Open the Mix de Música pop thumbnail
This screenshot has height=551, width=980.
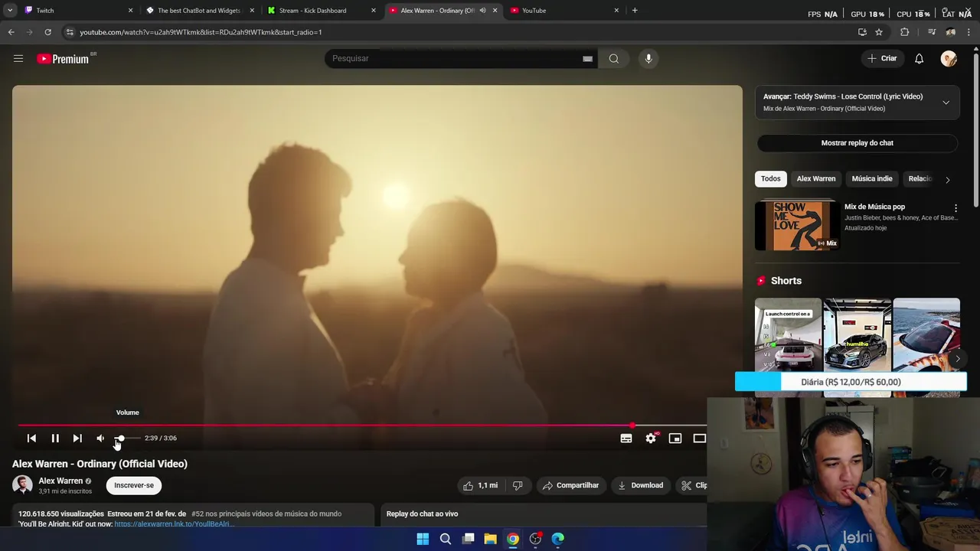point(797,226)
